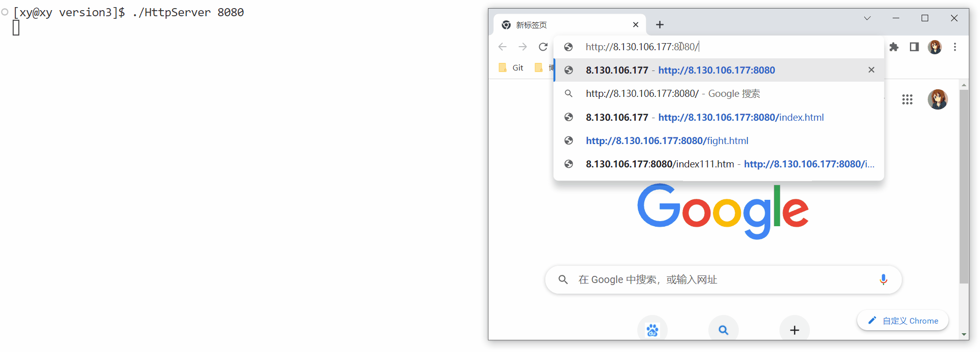This screenshot has height=352, width=980.
Task: Select the 新标签页 tab
Action: 570,24
